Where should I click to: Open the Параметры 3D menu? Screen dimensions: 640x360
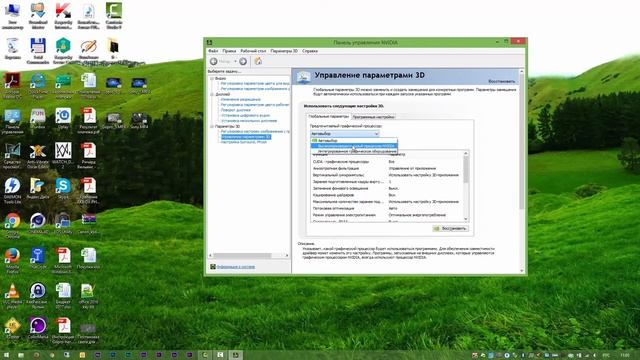[x=284, y=51]
